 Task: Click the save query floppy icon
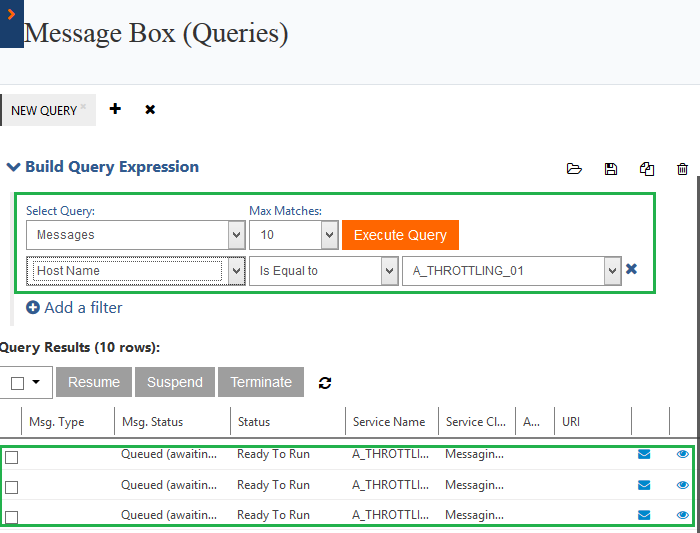pos(611,169)
